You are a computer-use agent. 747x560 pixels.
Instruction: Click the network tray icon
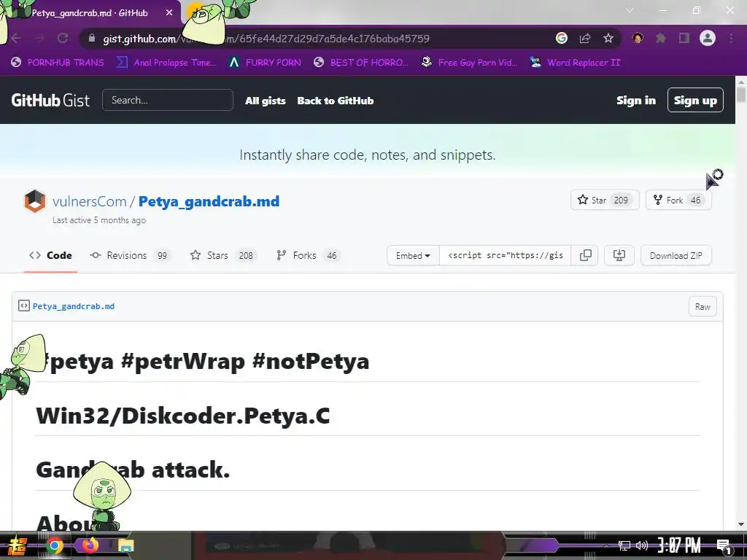624,545
